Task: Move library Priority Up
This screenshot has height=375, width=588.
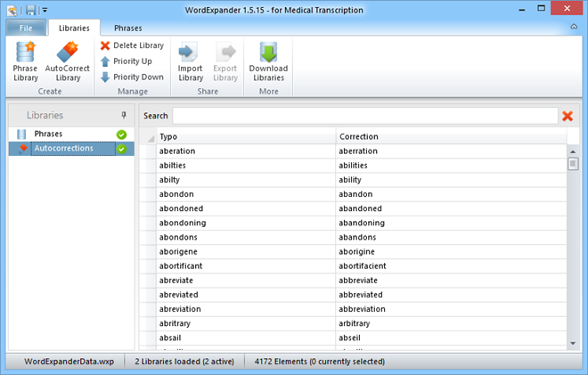Action: (126, 61)
